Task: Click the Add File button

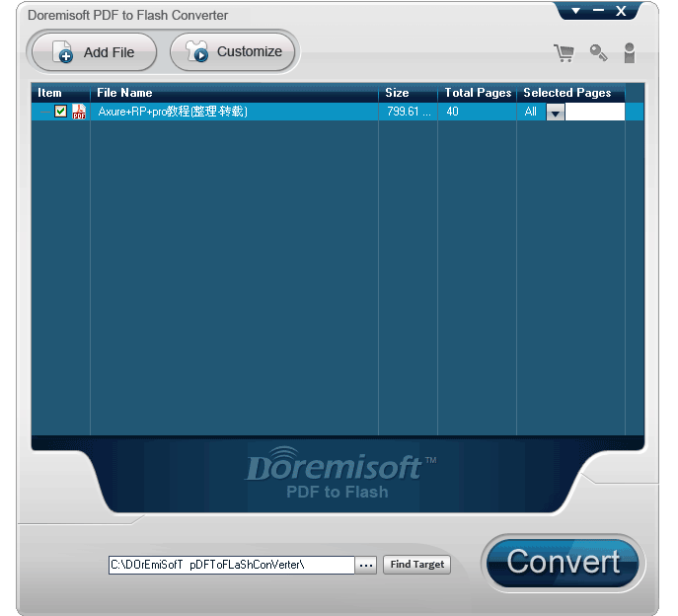Action: pyautogui.click(x=94, y=52)
